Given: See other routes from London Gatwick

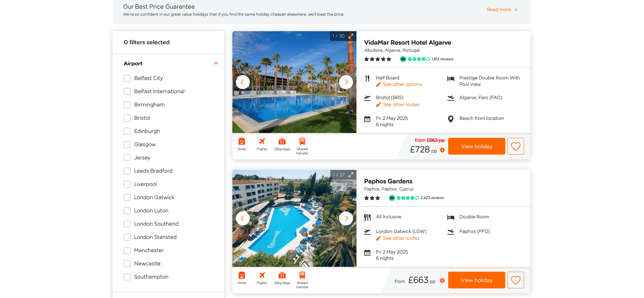Looking at the screenshot, I should 401,238.
